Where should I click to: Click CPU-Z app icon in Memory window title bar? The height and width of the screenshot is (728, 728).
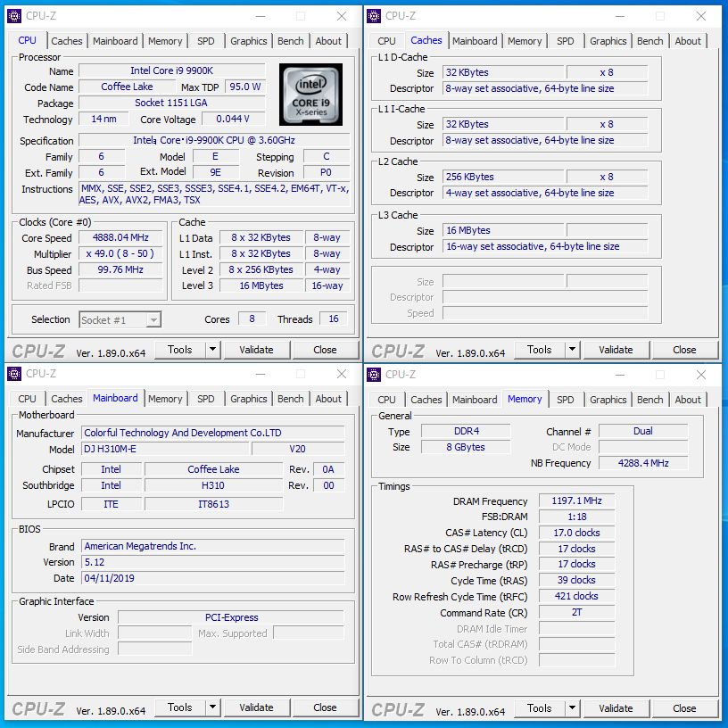374,375
